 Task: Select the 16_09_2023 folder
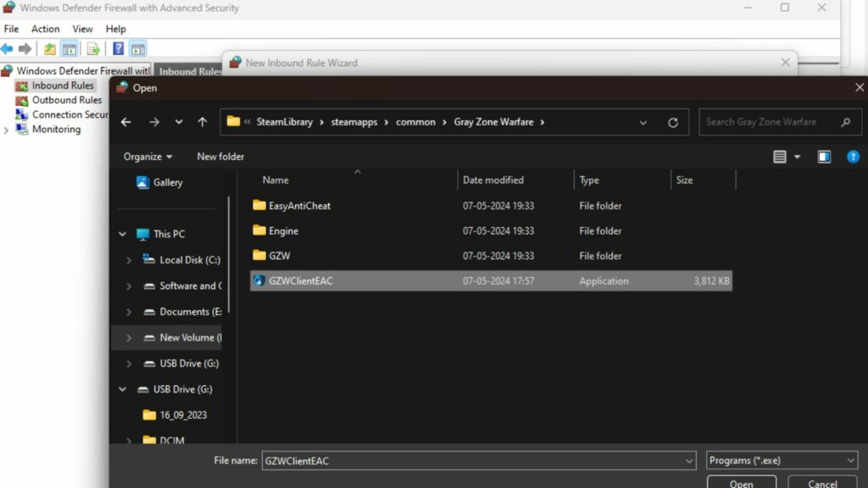point(175,415)
